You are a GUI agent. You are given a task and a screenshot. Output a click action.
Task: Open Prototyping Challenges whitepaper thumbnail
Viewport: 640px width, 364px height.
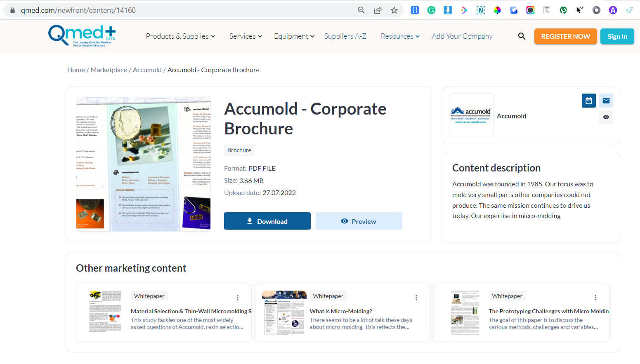tap(465, 312)
